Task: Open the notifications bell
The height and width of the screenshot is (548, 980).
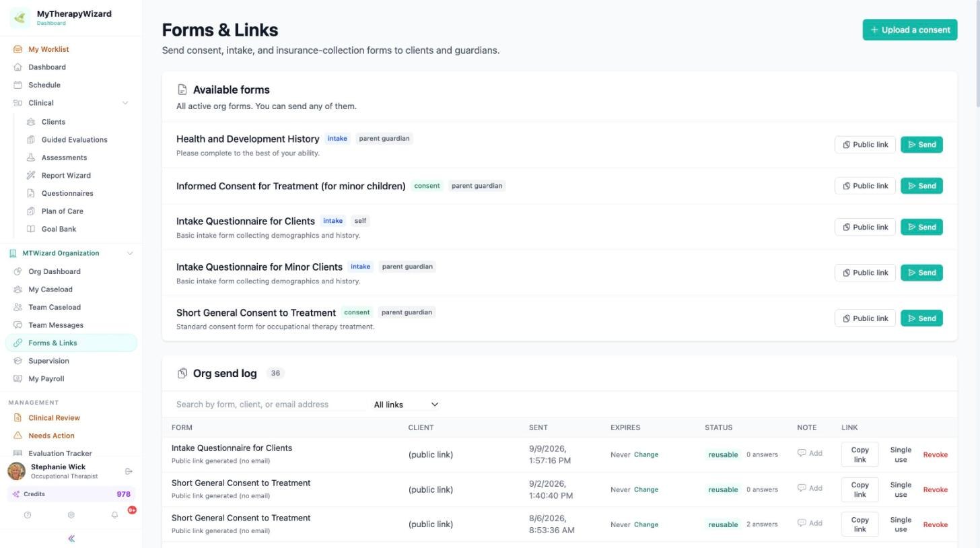Action: tap(114, 515)
